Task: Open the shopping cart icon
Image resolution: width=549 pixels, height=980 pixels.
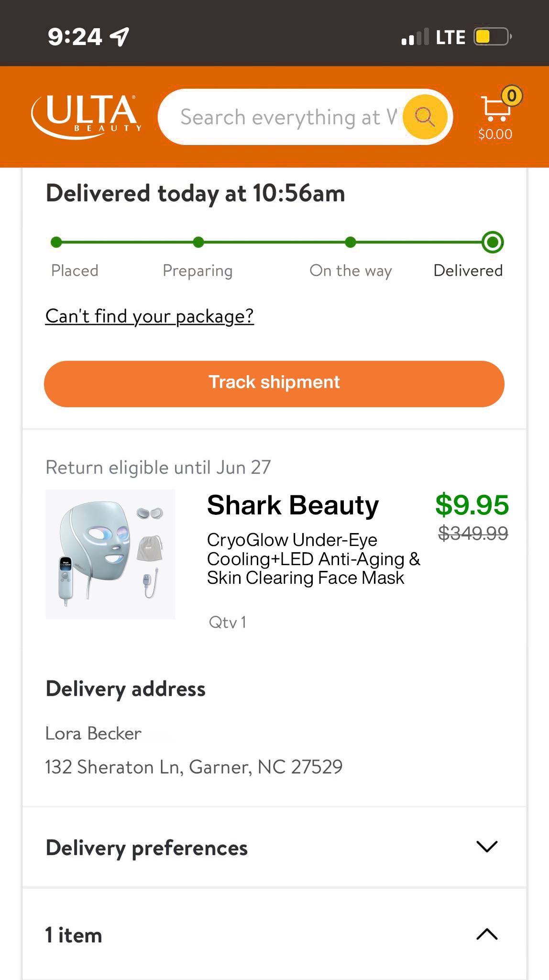Action: click(x=495, y=109)
